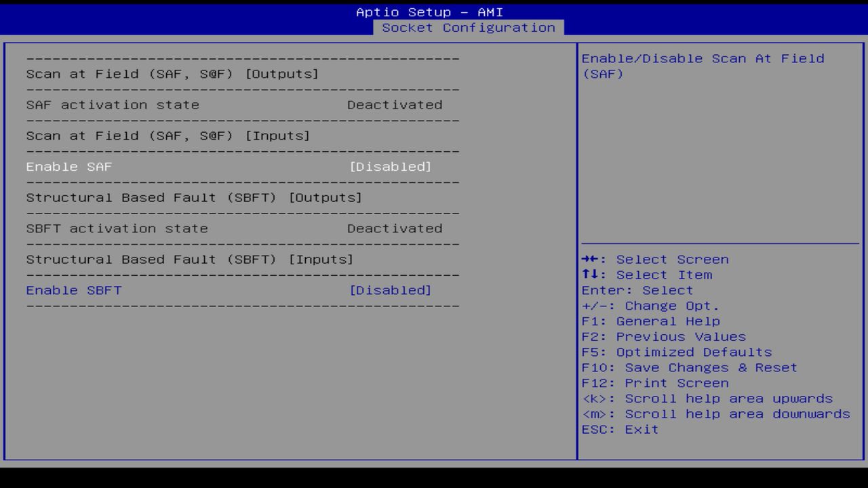Click the Scan at Field Inputs header
This screenshot has width=868, height=488.
point(167,136)
